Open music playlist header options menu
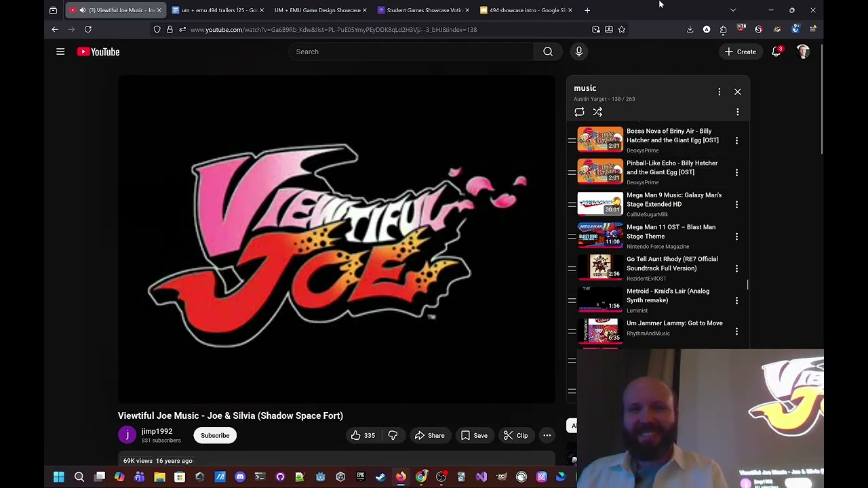Viewport: 868px width, 488px height. click(x=719, y=91)
